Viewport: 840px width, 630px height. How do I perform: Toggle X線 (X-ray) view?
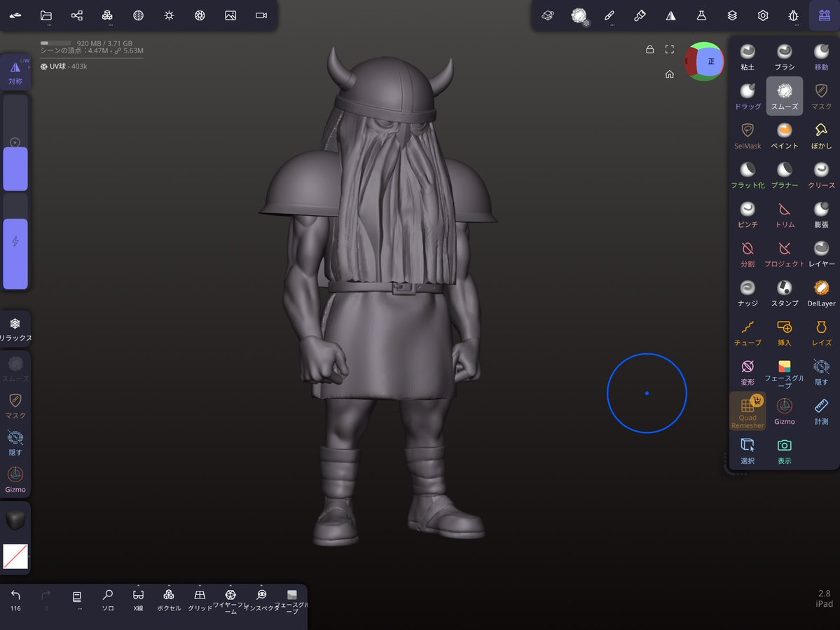tap(138, 600)
